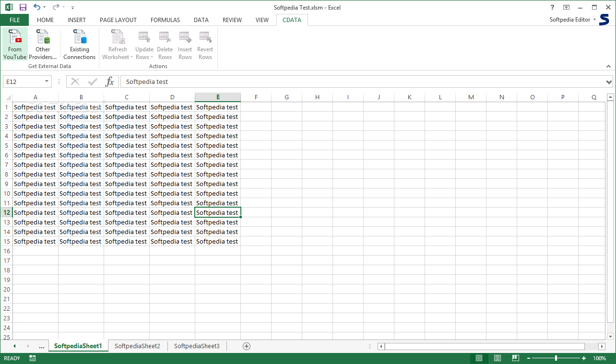This screenshot has height=364, width=616.
Task: Click zoom in plus button
Action: [584, 358]
